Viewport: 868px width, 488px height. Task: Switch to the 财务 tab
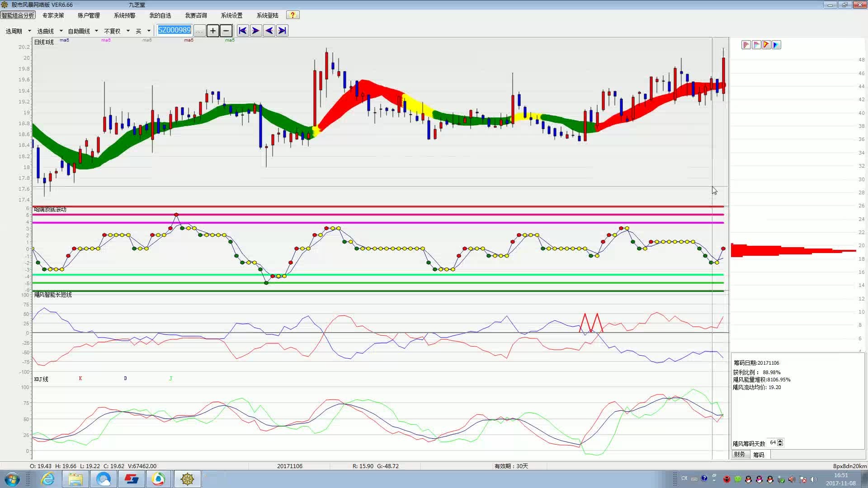tap(740, 455)
